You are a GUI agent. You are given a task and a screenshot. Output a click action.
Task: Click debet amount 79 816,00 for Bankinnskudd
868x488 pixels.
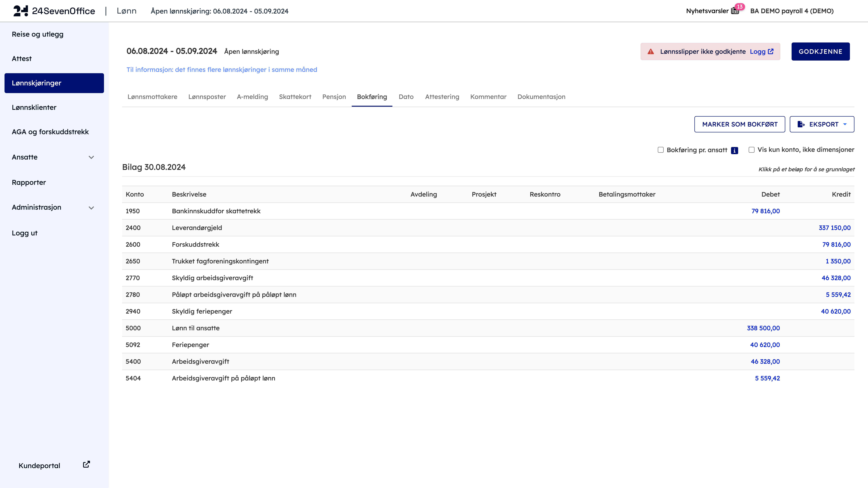766,211
